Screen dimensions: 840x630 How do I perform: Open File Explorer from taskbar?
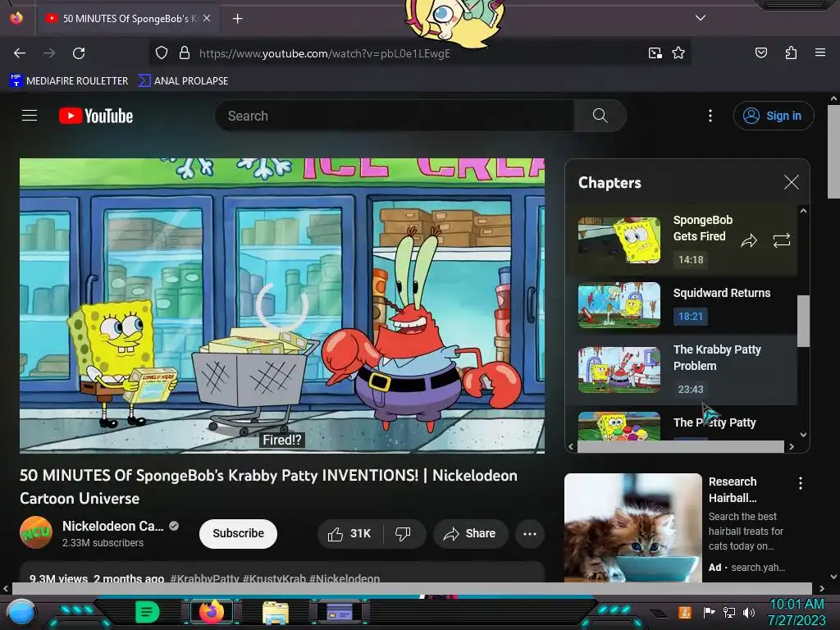tap(276, 612)
